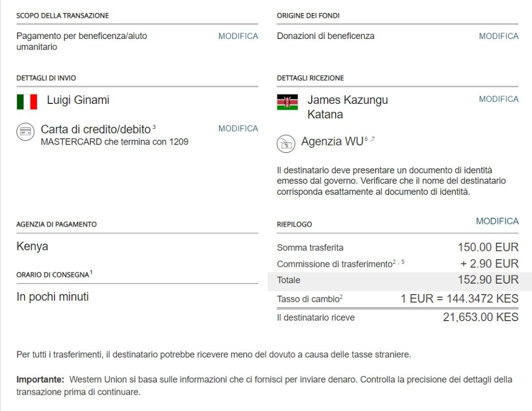Click MODIFICA next to Riepilogo
The height and width of the screenshot is (411, 532).
tap(497, 221)
